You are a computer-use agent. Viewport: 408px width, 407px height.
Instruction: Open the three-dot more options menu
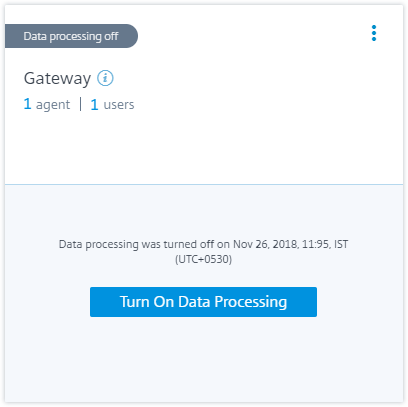(x=374, y=33)
